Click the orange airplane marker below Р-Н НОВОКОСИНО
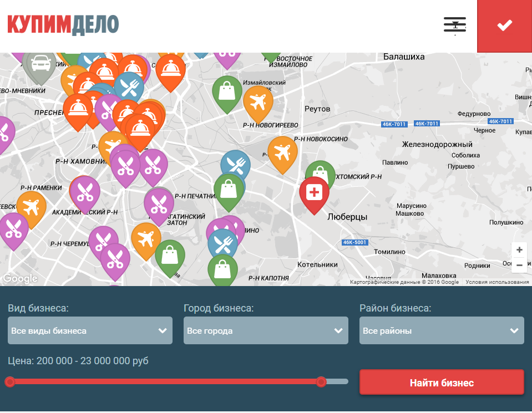 click(x=282, y=153)
